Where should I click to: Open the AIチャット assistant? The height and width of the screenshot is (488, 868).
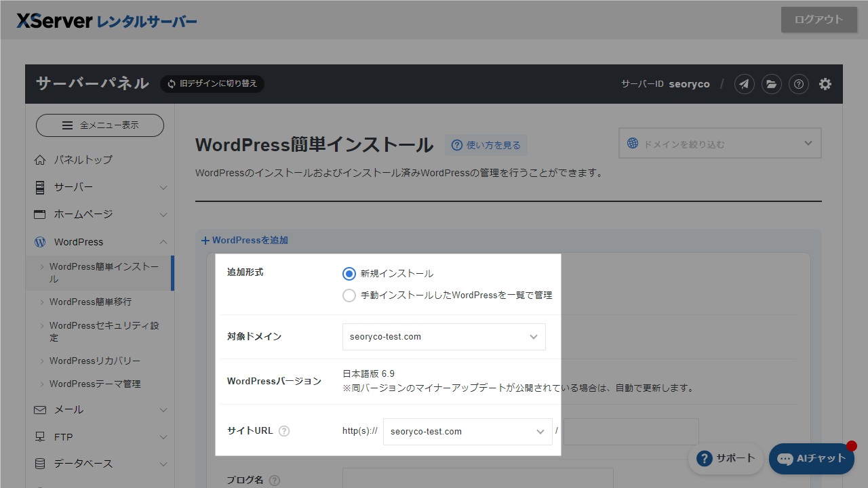point(811,458)
